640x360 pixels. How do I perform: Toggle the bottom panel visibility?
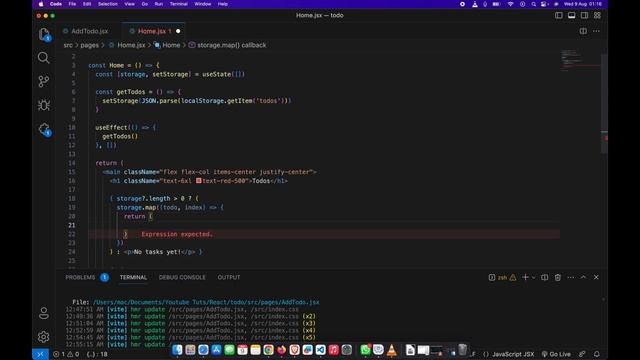[x=571, y=16]
